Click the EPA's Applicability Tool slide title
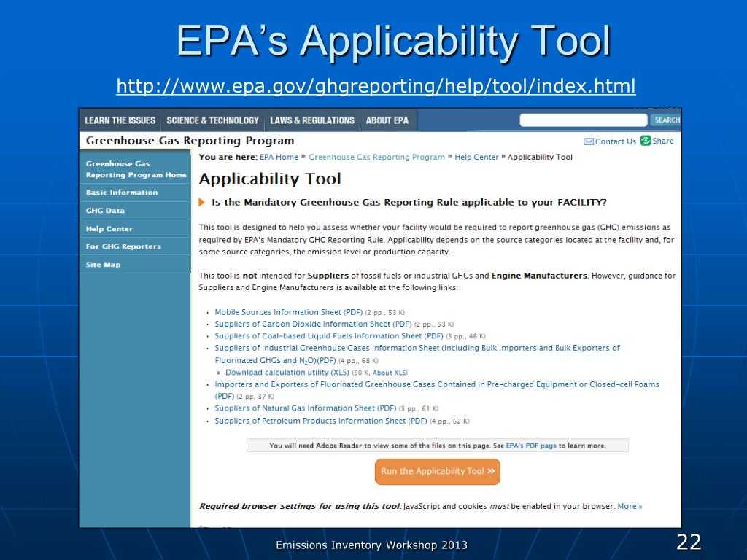This screenshot has height=560, width=747. pyautogui.click(x=393, y=41)
